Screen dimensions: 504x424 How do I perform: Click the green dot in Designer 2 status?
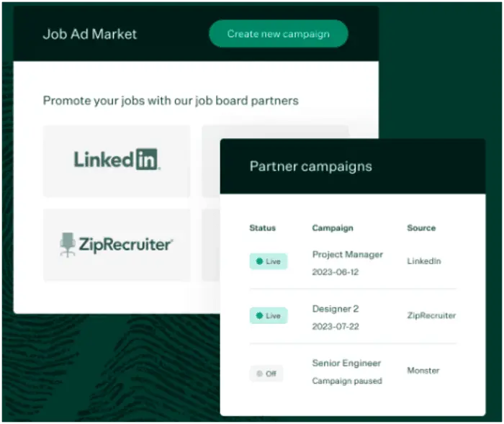[259, 315]
